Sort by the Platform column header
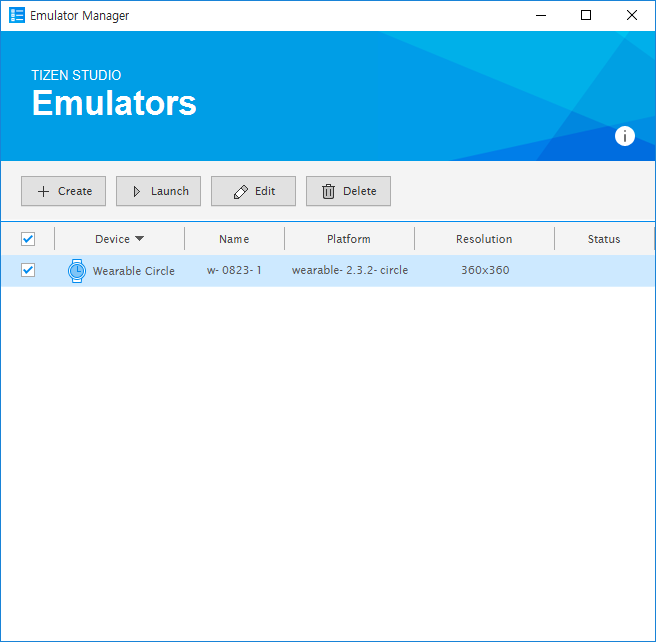Image resolution: width=656 pixels, height=642 pixels. (349, 239)
